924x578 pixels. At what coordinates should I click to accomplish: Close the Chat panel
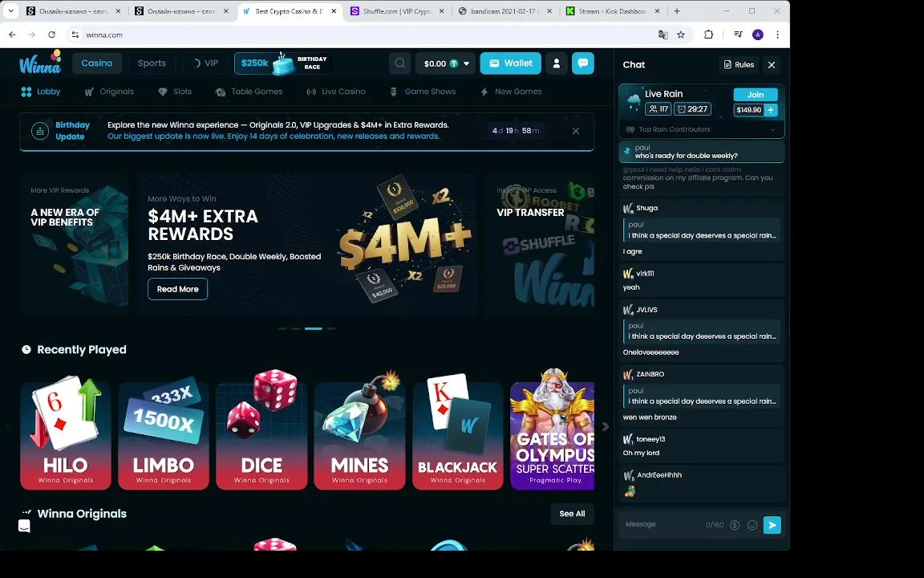point(772,65)
